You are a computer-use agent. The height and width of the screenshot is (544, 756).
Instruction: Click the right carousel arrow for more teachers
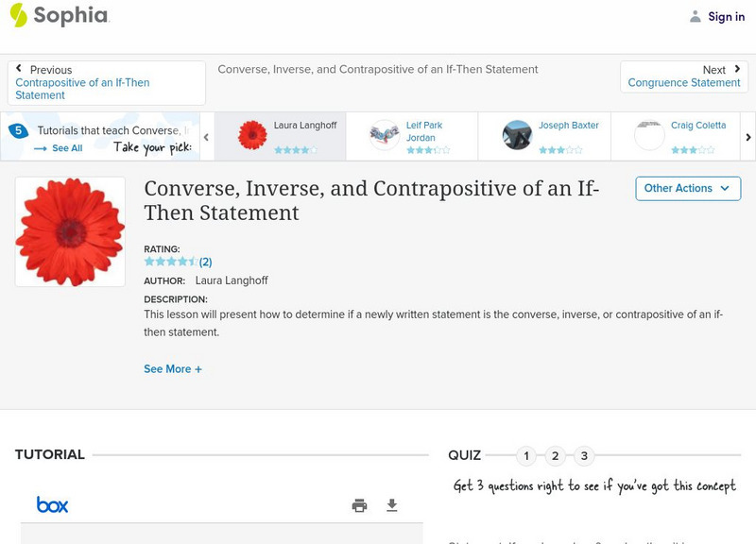(x=747, y=135)
